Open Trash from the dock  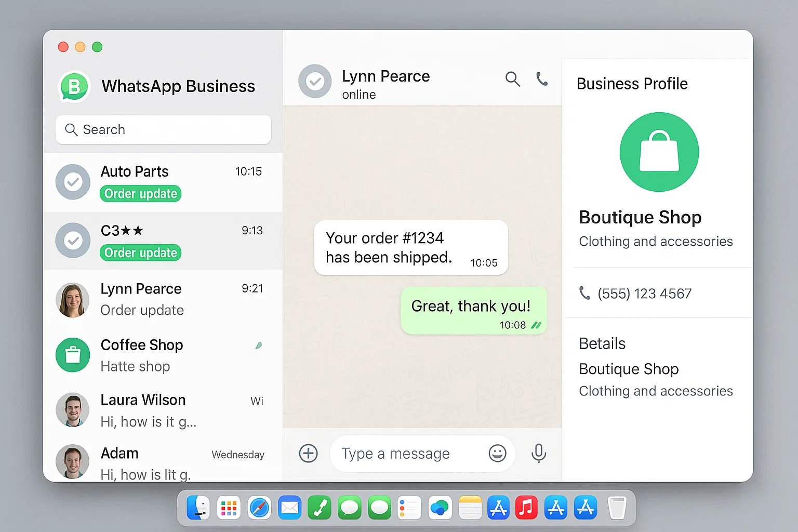[617, 508]
